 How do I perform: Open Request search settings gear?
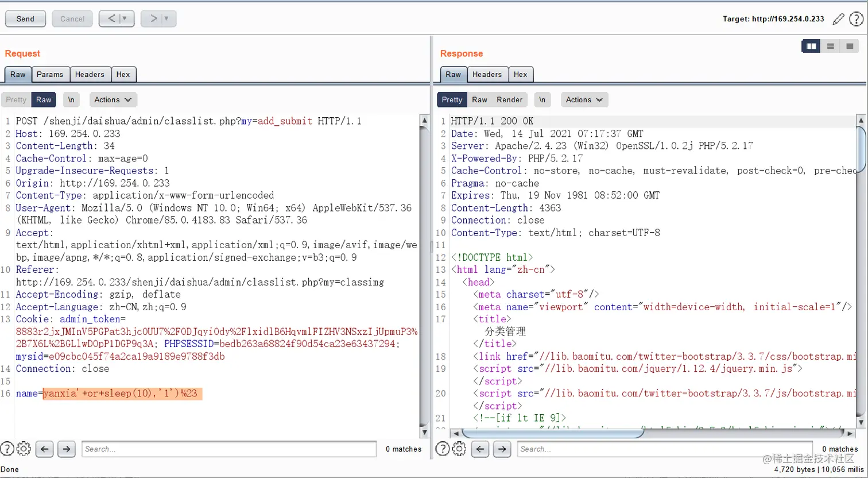(x=24, y=449)
